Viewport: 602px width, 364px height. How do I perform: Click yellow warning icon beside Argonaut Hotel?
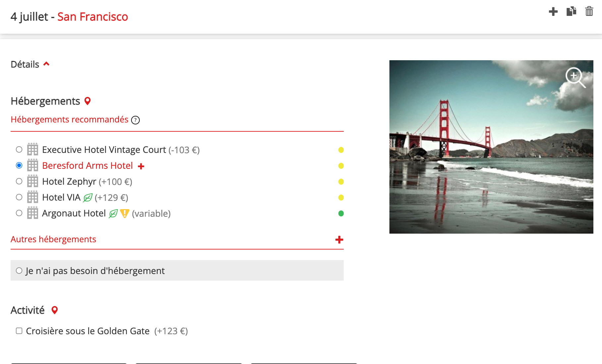pyautogui.click(x=125, y=214)
